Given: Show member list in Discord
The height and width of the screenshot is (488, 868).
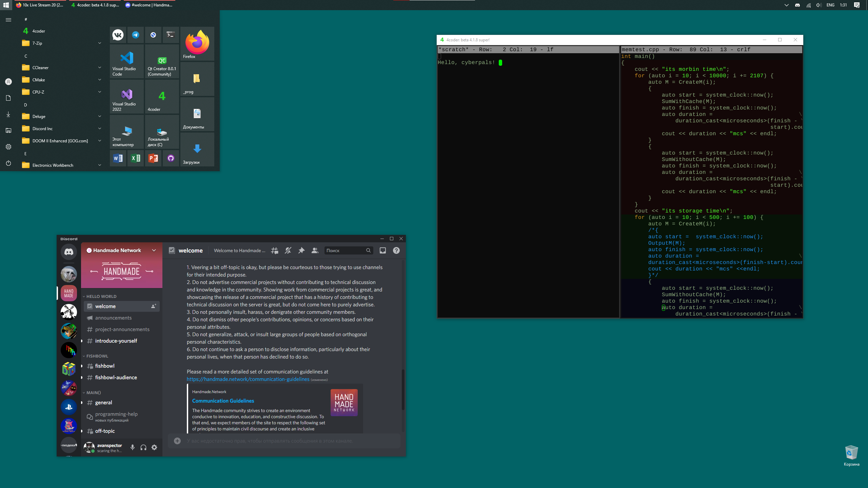Looking at the screenshot, I should coord(315,250).
